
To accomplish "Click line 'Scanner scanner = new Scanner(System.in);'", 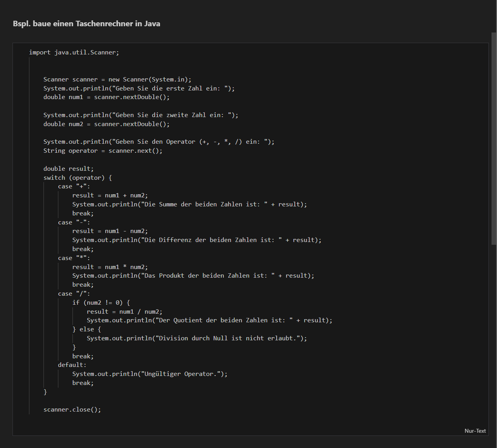I will 117,79.
